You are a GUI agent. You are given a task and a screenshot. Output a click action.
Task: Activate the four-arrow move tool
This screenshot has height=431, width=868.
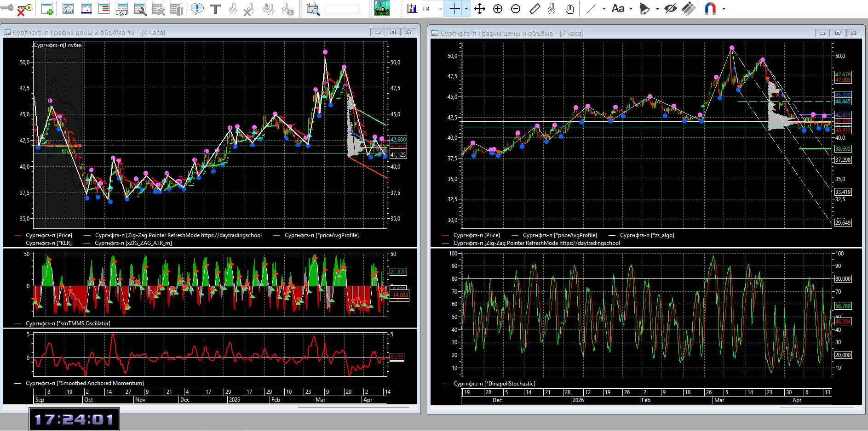point(480,9)
